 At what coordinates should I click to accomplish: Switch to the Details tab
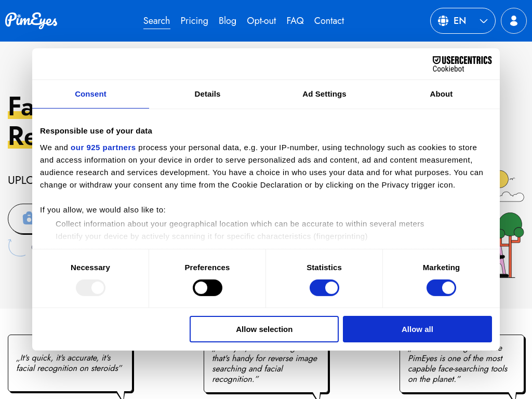point(207,94)
